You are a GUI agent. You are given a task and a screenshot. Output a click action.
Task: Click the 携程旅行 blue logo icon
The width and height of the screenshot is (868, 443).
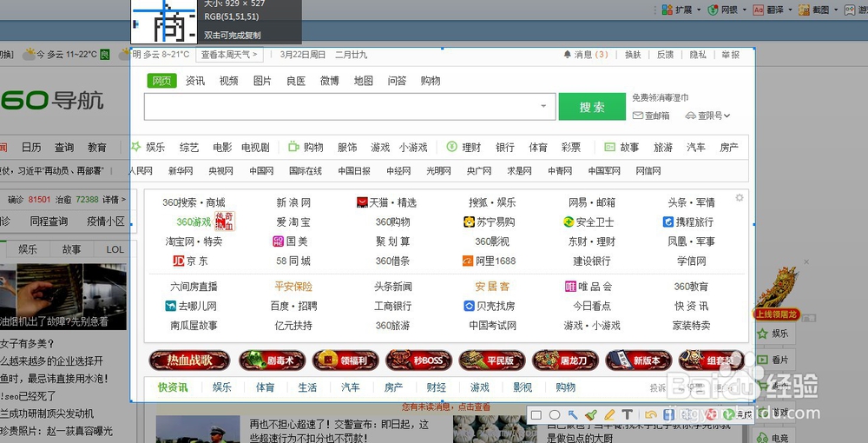coord(668,222)
